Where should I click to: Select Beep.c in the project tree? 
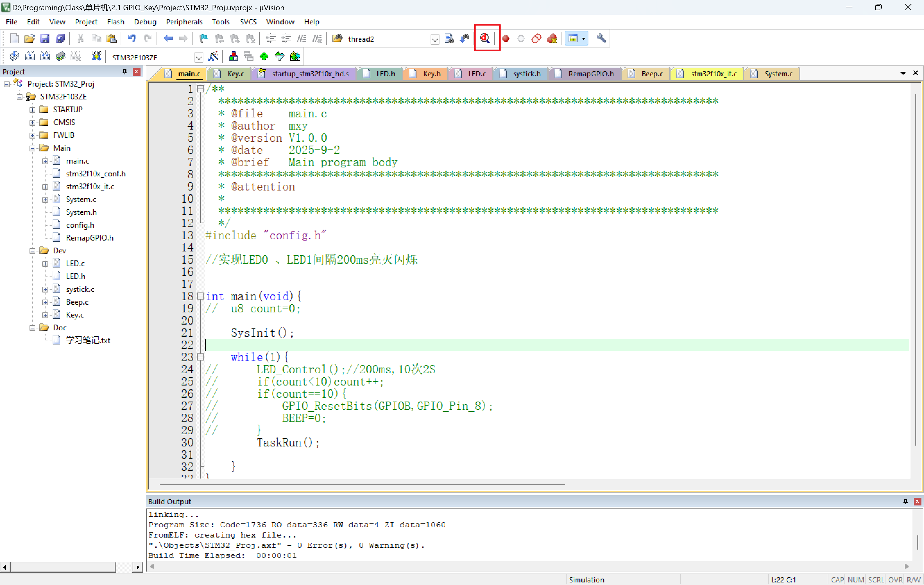click(x=77, y=302)
